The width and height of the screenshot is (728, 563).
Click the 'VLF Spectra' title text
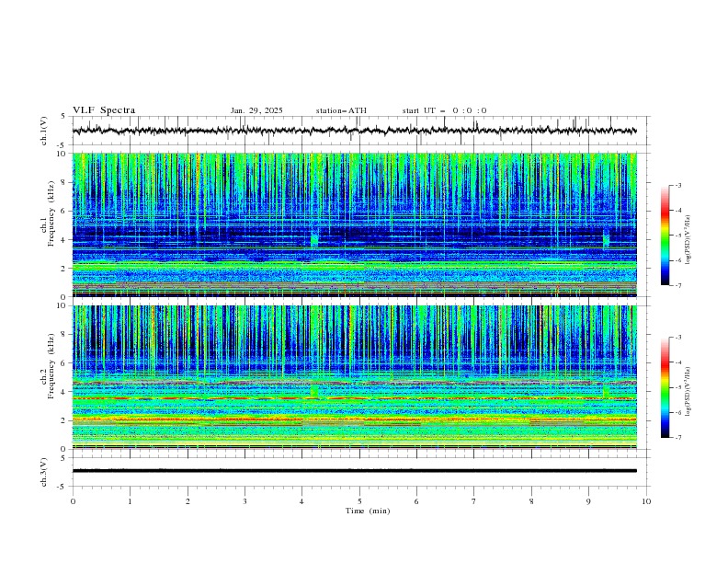point(104,110)
